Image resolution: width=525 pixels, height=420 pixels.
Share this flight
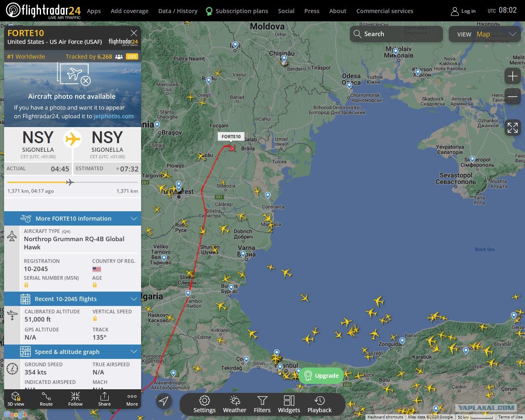105,399
